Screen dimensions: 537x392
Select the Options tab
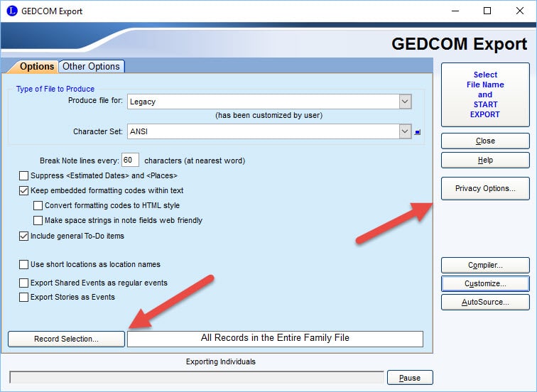point(32,67)
